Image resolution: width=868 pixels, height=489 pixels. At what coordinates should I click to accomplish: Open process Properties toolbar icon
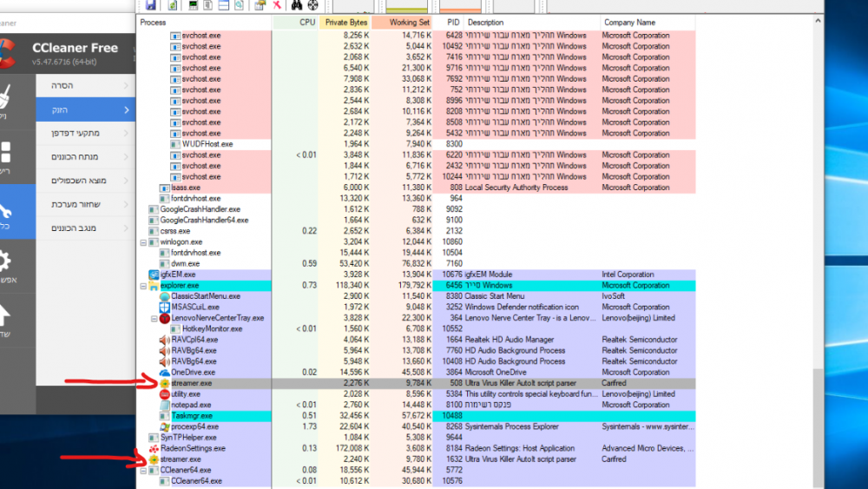coord(260,5)
